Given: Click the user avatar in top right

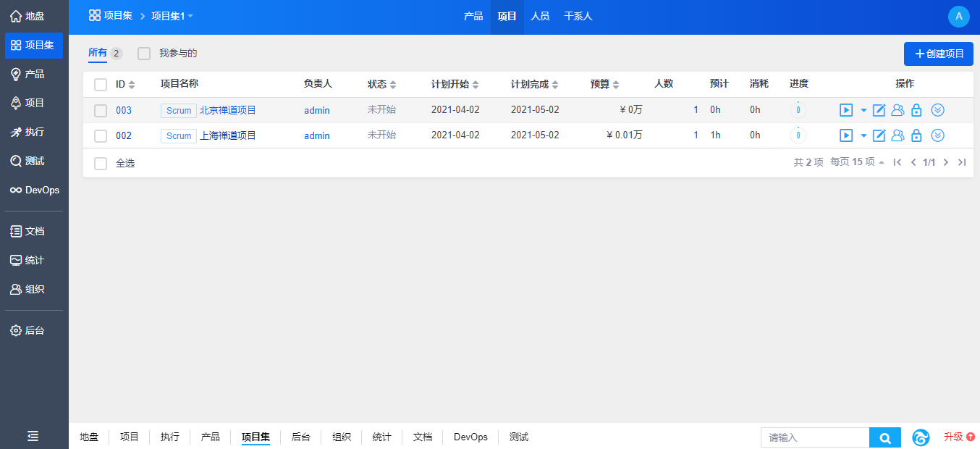Looking at the screenshot, I should tap(958, 17).
